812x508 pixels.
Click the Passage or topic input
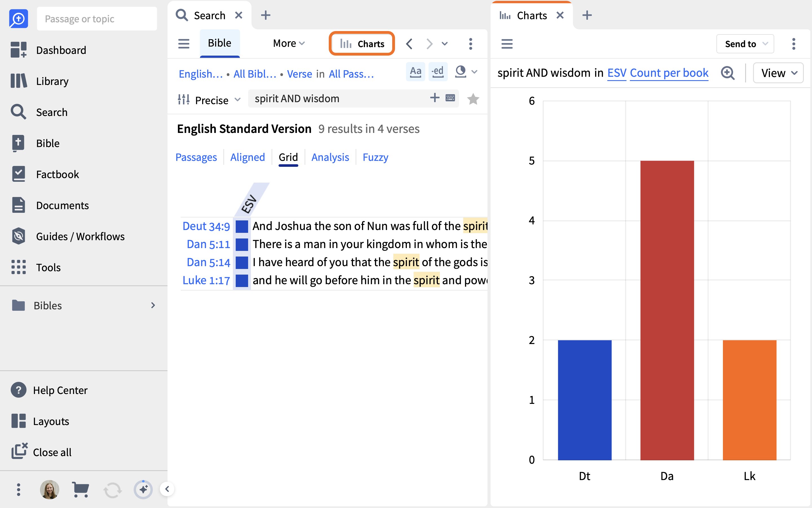click(x=97, y=18)
